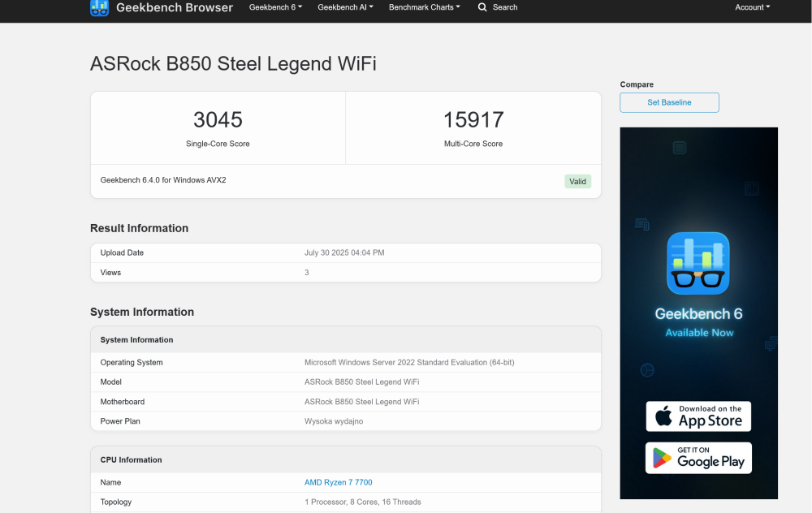Click the Apple logo on the App Store badge
Image resolution: width=812 pixels, height=513 pixels.
663,416
